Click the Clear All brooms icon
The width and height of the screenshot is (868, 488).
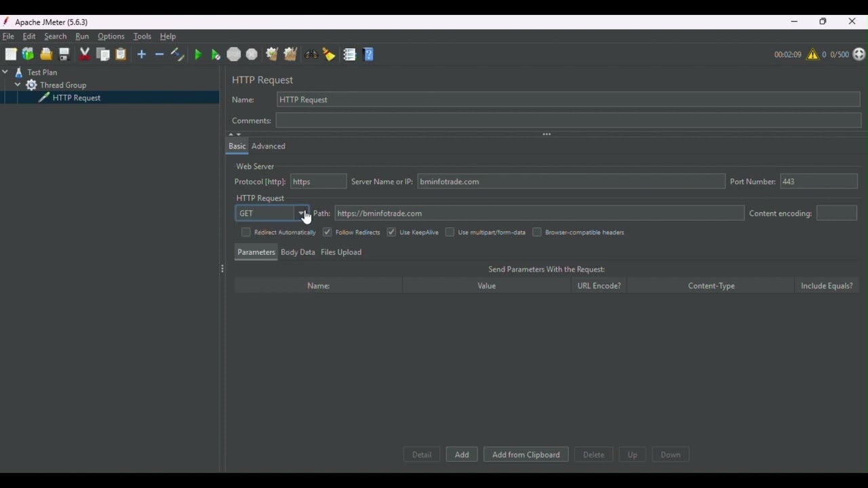(290, 54)
